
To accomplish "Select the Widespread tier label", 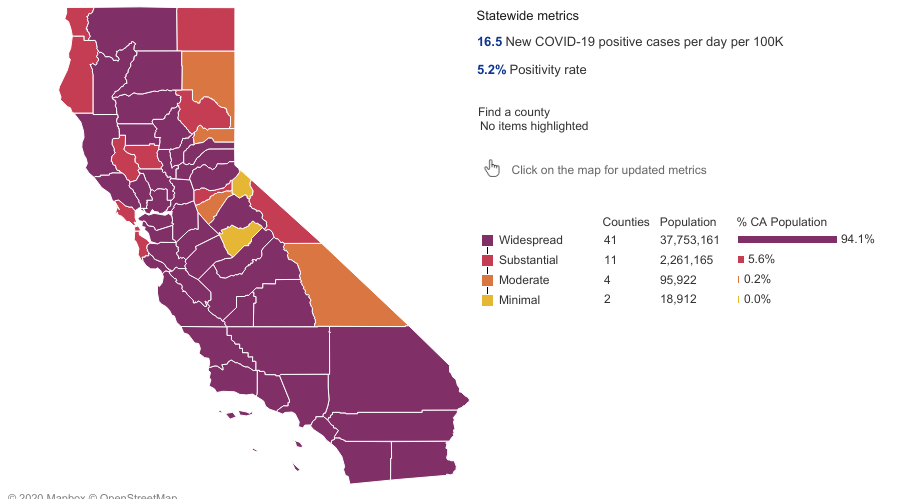I will 531,240.
